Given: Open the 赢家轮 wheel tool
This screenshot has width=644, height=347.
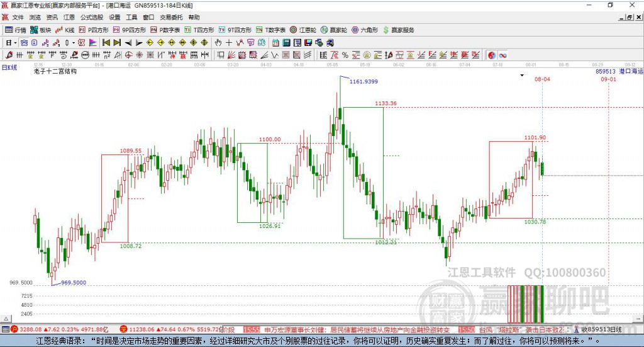Looking at the screenshot, I should (334, 30).
